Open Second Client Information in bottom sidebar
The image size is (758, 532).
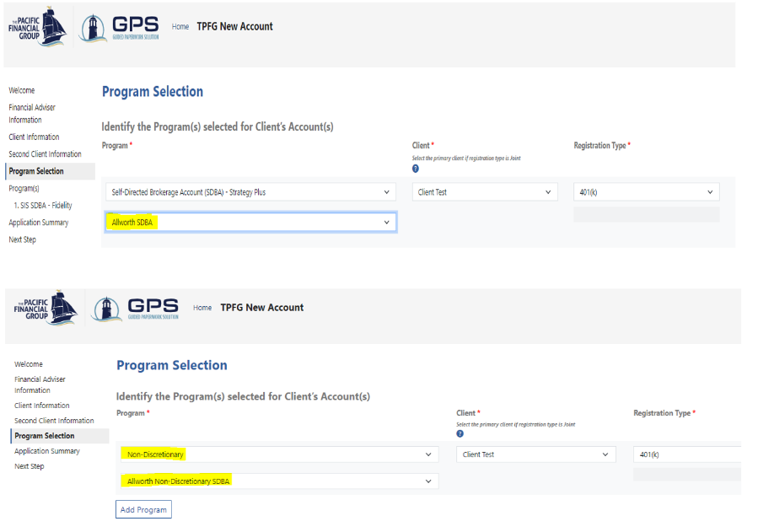point(54,421)
